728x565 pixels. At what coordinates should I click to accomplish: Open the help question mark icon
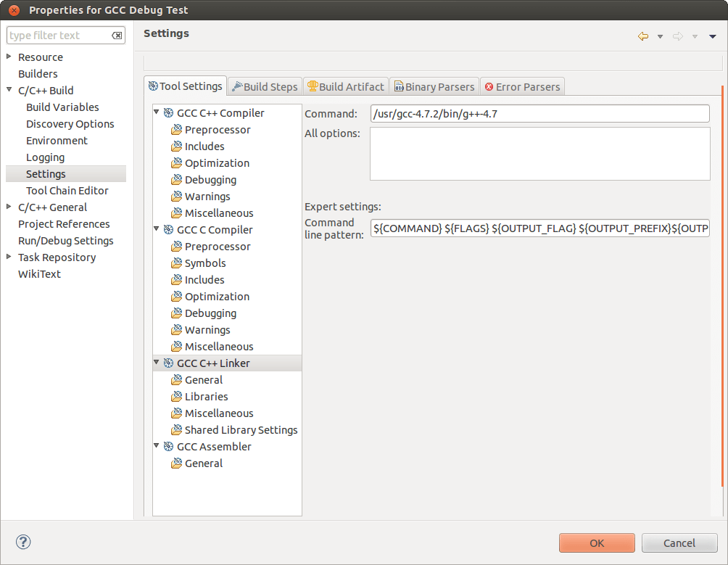pos(23,542)
